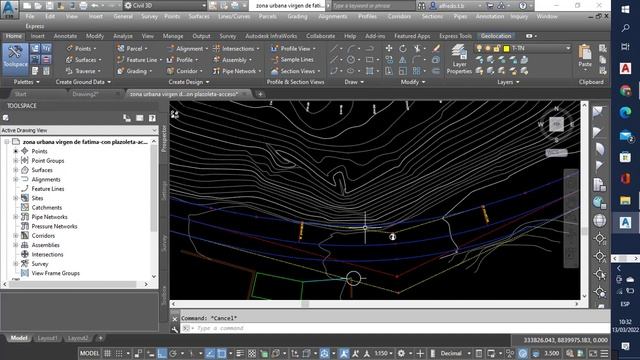Switch to Layout1 tab
This screenshot has height=360, width=640.
(47, 338)
